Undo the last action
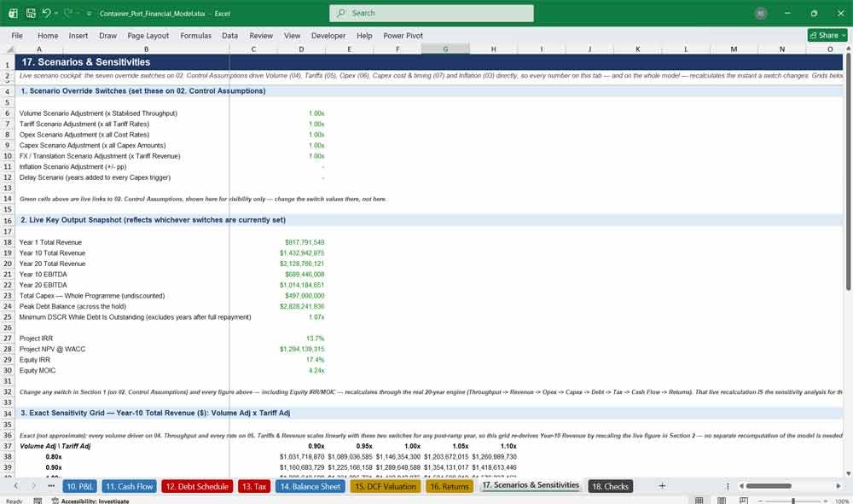853x504 pixels. pos(46,13)
